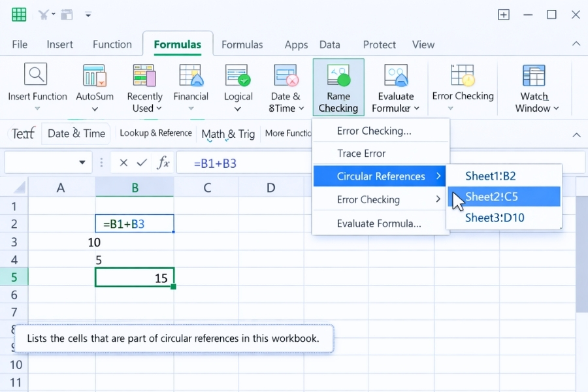The height and width of the screenshot is (392, 588).
Task: Switch to the Formulas ribbon tab
Action: (178, 44)
